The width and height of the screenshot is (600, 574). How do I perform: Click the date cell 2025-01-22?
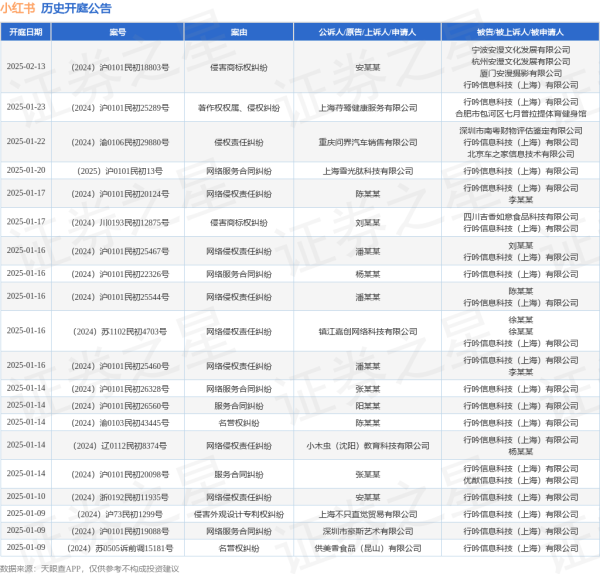(26, 141)
